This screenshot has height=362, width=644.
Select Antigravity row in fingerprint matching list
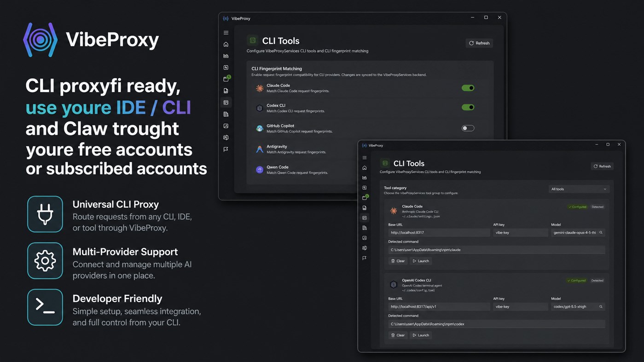click(x=370, y=149)
